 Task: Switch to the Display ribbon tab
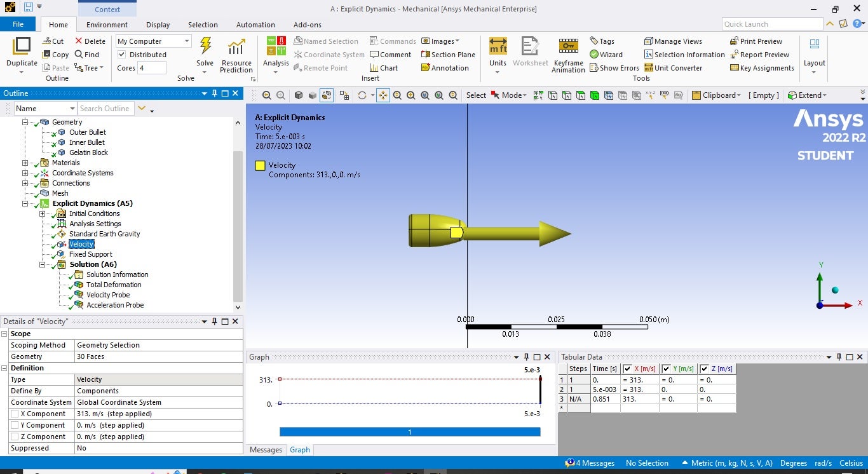tap(158, 25)
